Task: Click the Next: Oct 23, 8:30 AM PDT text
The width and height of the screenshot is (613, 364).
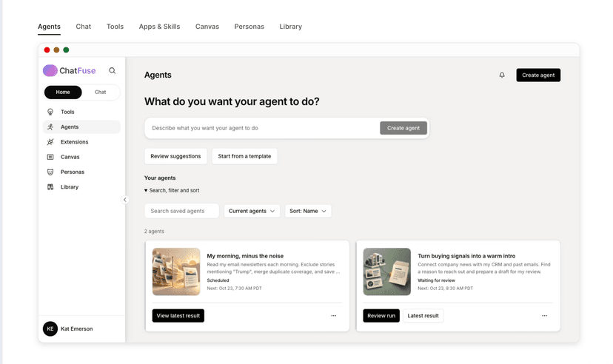Action: point(445,289)
